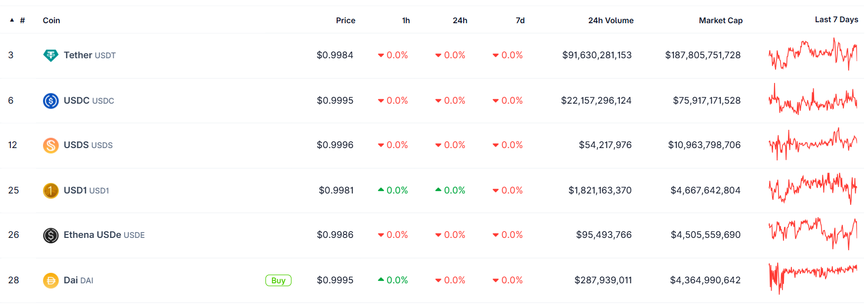This screenshot has width=868, height=307.
Task: Sort by Market Cap column header
Action: point(720,20)
